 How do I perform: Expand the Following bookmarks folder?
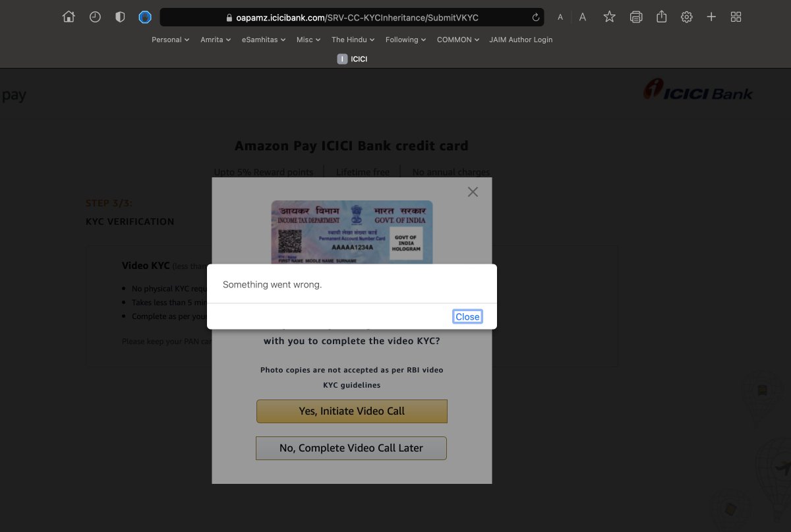(x=406, y=40)
